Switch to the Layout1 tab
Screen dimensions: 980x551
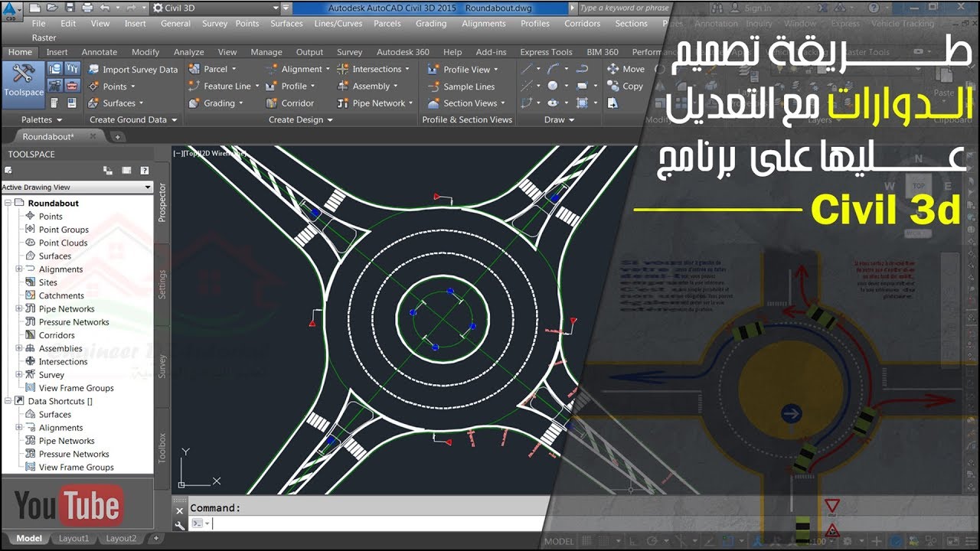(74, 538)
